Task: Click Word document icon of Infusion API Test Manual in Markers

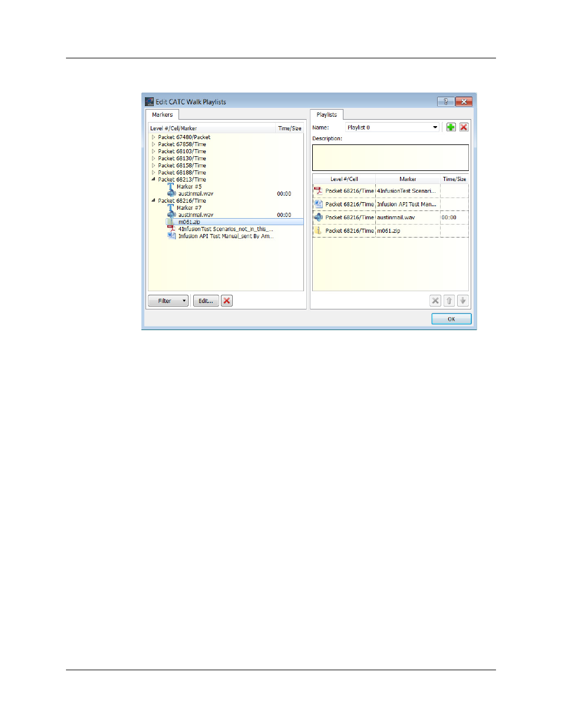Action: [171, 236]
